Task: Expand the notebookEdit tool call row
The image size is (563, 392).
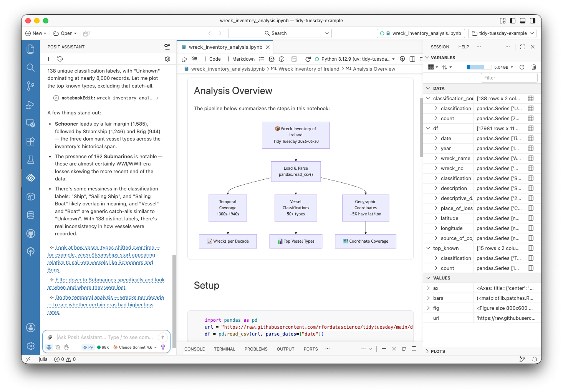Action: 106,98
